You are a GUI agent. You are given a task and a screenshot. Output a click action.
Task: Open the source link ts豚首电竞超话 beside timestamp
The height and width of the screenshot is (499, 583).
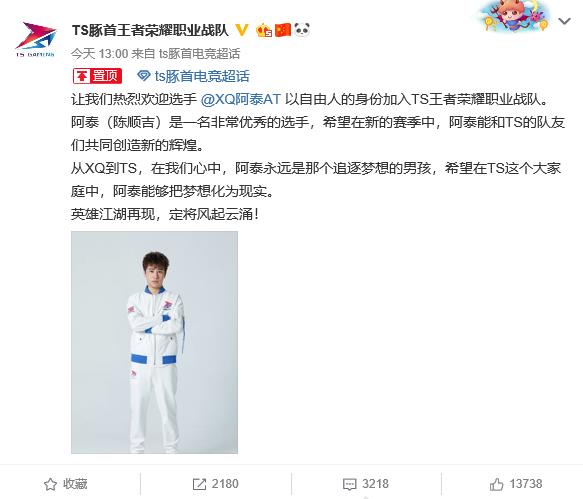click(199, 54)
